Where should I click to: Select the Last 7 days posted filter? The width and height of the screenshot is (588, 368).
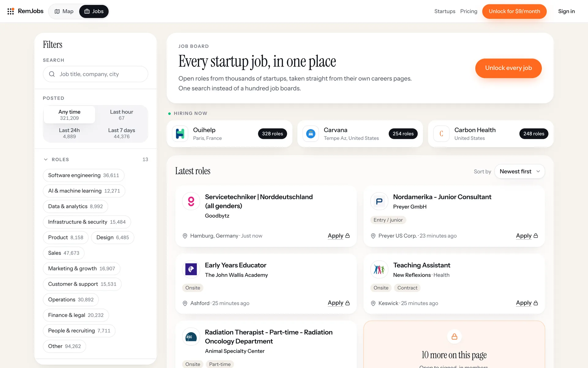[122, 133]
